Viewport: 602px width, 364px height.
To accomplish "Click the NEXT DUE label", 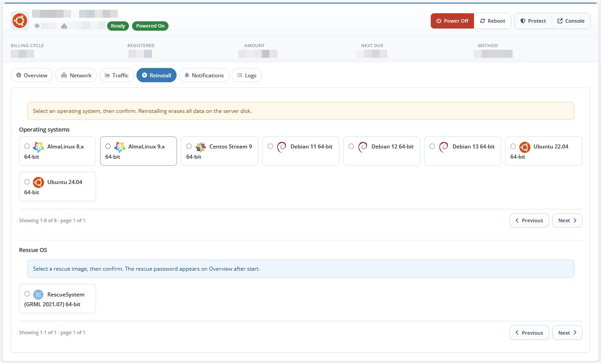I will tap(372, 45).
